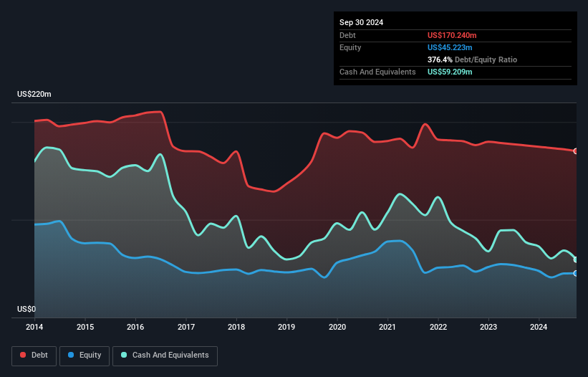The height and width of the screenshot is (377, 588).
Task: Click the 2018 x-axis label
Action: click(x=236, y=327)
